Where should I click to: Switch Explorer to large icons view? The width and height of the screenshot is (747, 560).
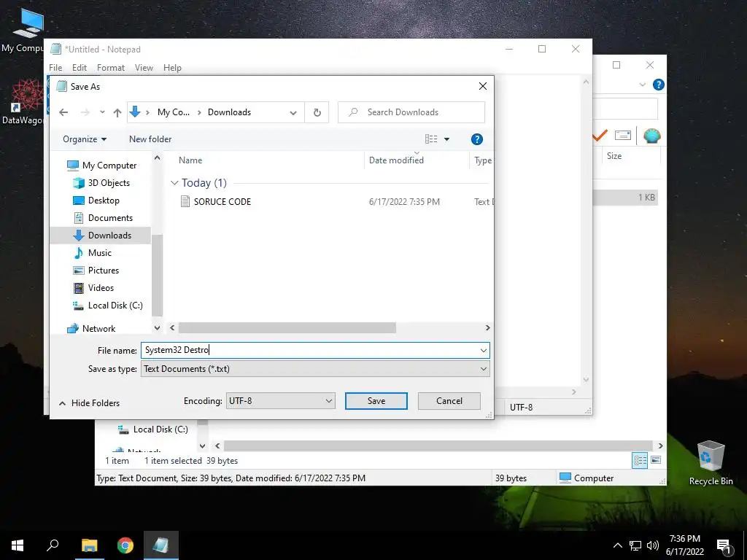pos(656,460)
